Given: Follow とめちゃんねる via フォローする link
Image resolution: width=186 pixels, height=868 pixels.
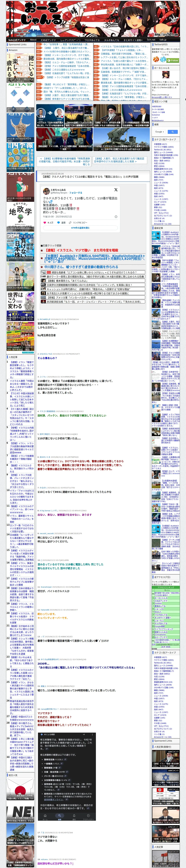Looking at the screenshot, I should click(76, 193).
